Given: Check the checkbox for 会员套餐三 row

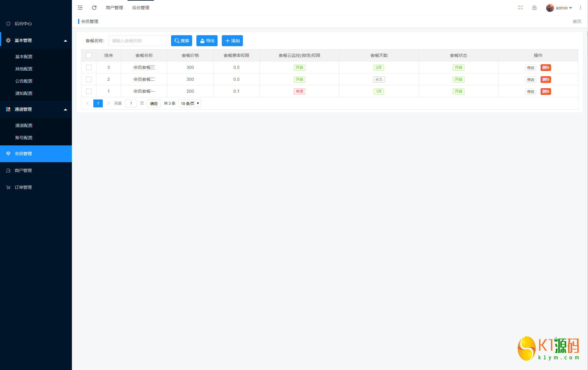Looking at the screenshot, I should pos(89,67).
